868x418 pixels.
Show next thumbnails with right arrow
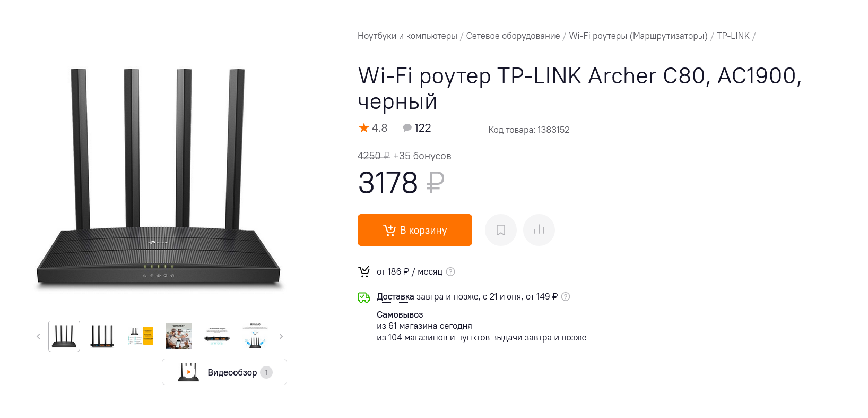click(x=281, y=336)
